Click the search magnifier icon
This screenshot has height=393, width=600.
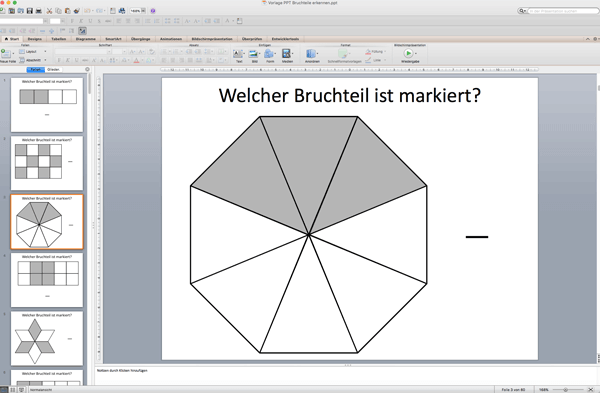522,11
